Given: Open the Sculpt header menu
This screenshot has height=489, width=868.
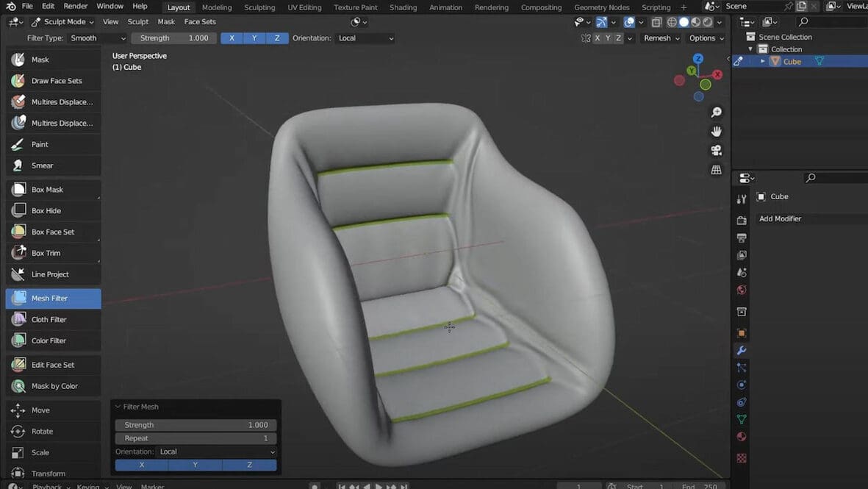Looking at the screenshot, I should point(138,22).
